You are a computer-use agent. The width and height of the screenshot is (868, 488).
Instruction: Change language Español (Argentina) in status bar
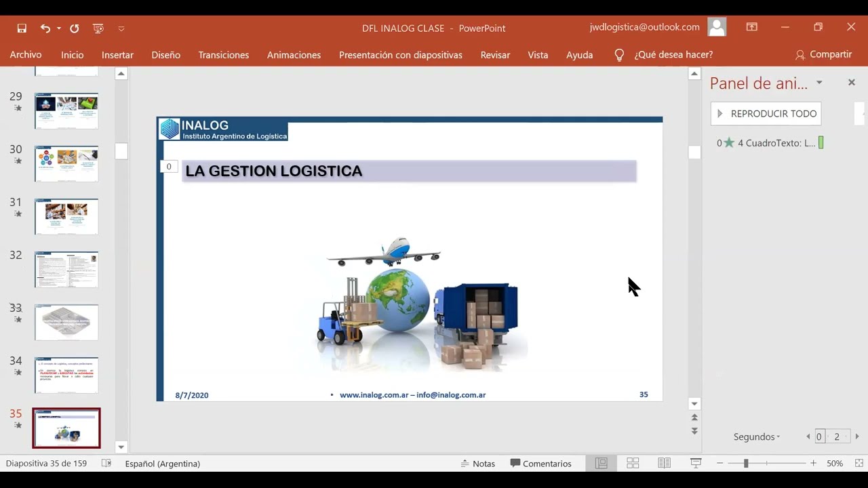(163, 464)
